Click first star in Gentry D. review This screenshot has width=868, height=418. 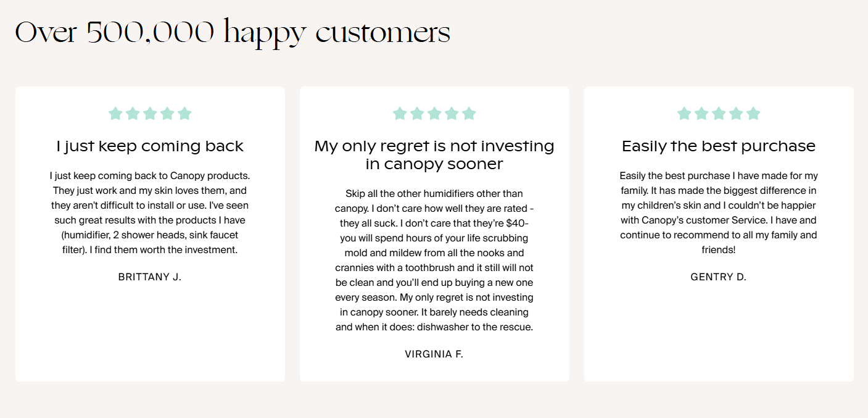(x=684, y=114)
